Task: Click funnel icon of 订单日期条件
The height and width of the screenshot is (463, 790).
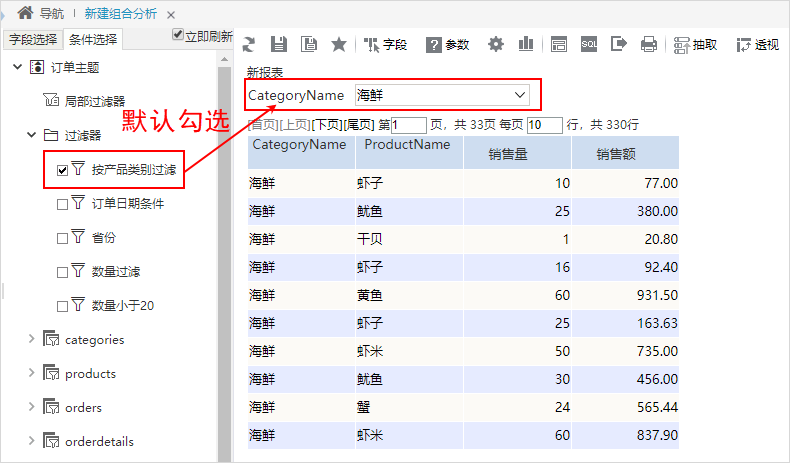Action: 78,203
